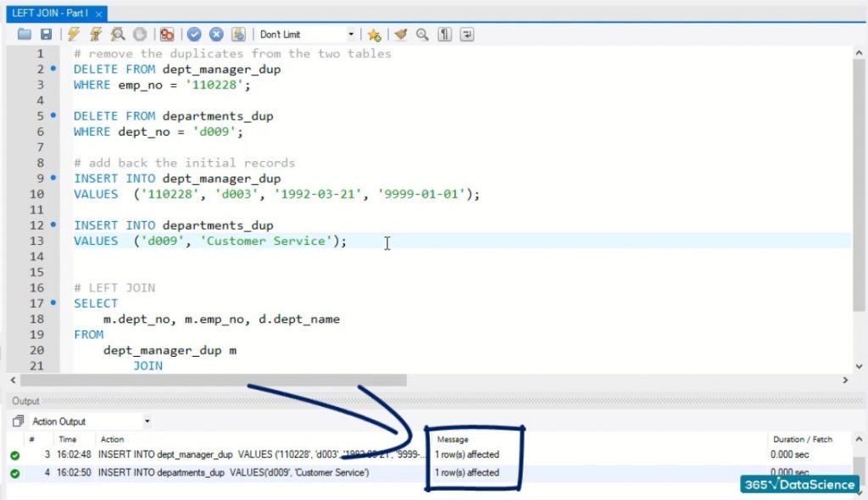The height and width of the screenshot is (500, 868).
Task: Click the horizontal scrollbar right arrow
Action: 845,381
